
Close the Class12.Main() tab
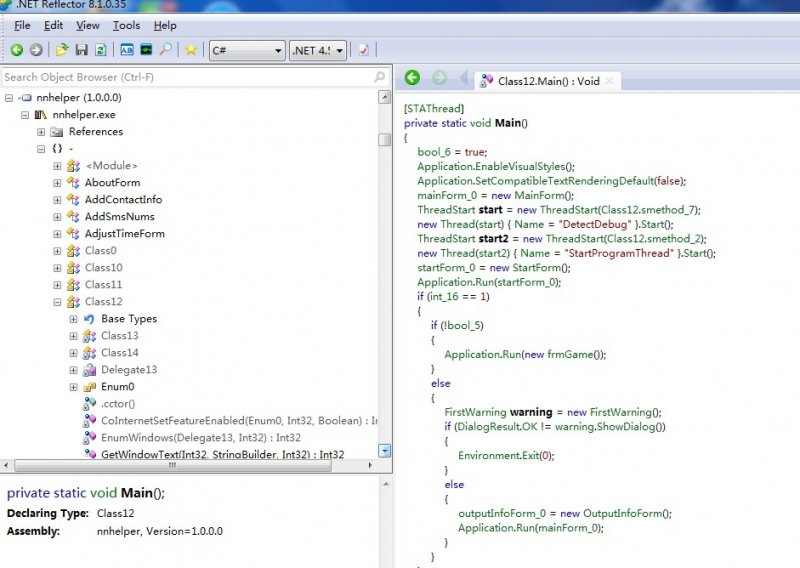click(609, 81)
